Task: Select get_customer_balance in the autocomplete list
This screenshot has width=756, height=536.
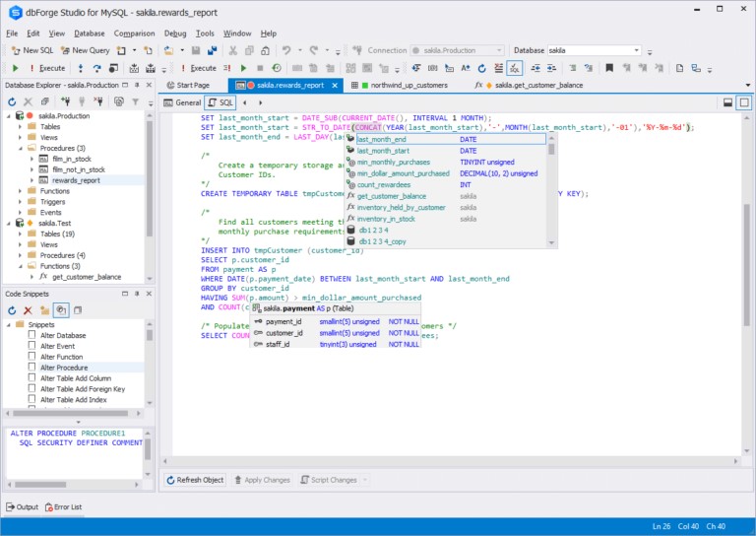Action: click(x=447, y=196)
